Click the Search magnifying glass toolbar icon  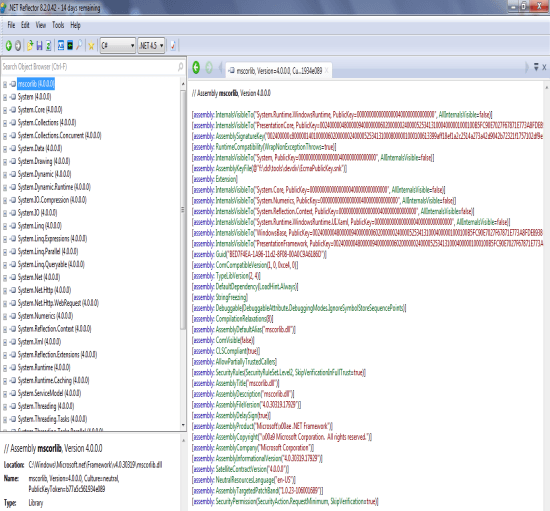pos(80,46)
